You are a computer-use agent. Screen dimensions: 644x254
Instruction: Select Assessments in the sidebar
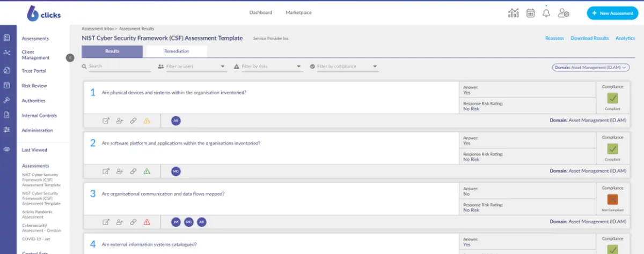point(35,39)
